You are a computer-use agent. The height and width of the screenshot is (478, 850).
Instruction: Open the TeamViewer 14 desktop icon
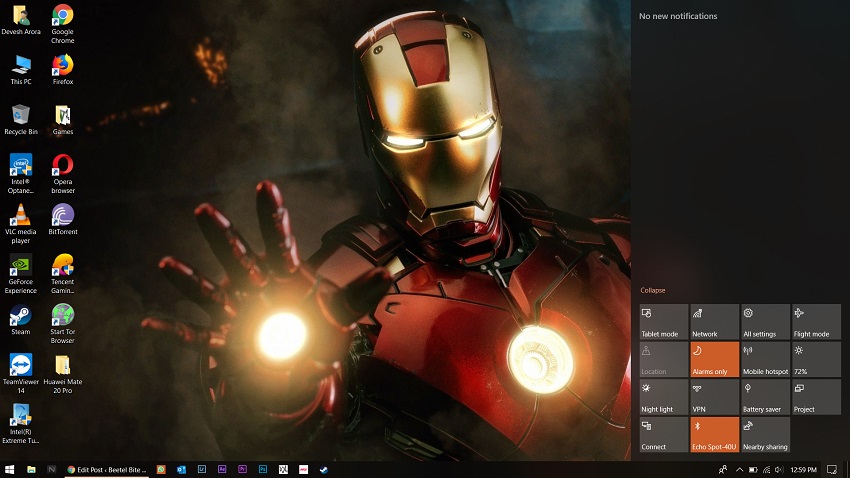[20, 365]
